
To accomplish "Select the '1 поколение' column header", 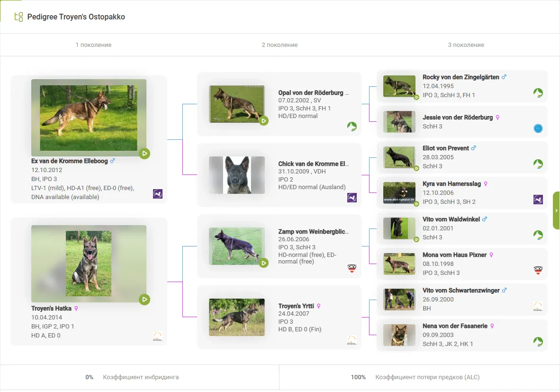I will (x=93, y=45).
